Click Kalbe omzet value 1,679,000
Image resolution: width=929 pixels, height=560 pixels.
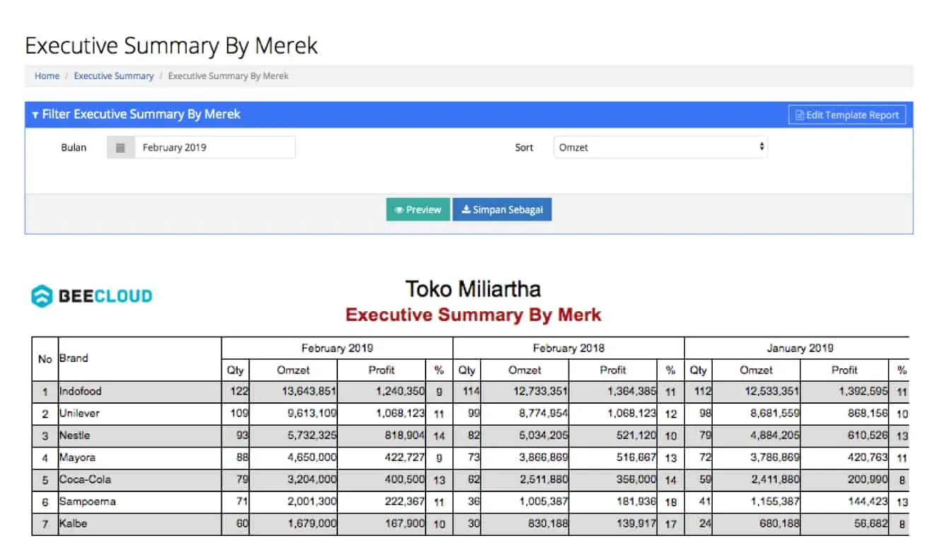pos(310,524)
